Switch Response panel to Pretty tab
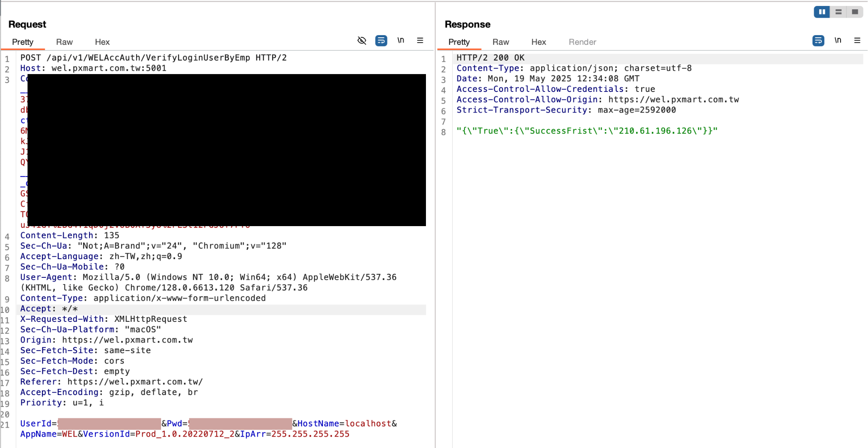The image size is (868, 448). [x=459, y=42]
